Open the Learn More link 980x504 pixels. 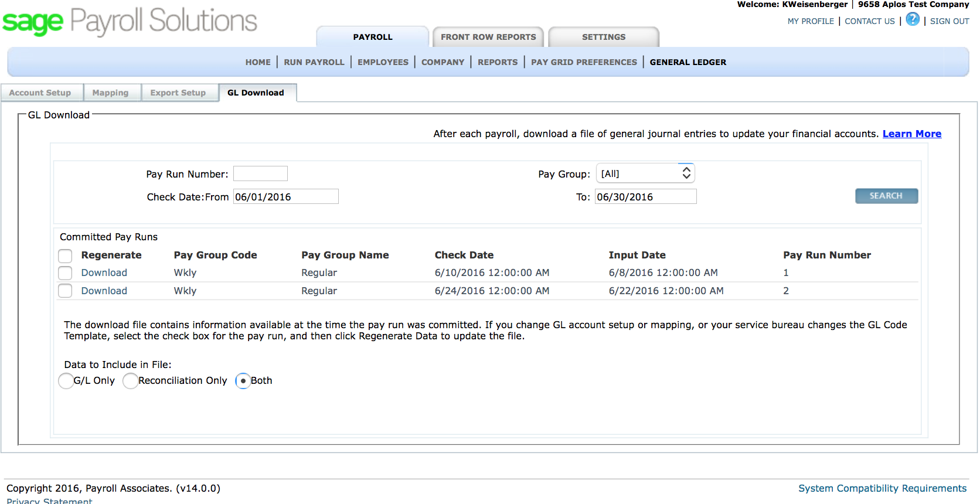pyautogui.click(x=912, y=134)
